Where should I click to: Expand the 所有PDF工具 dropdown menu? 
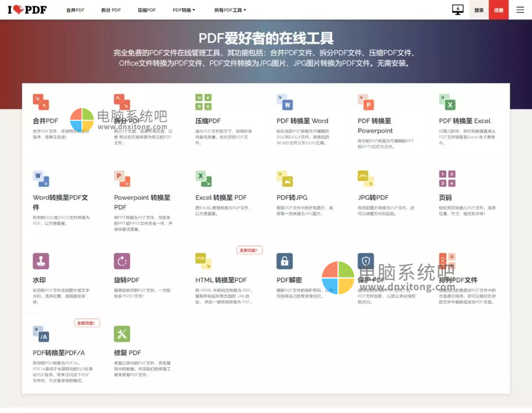tap(230, 10)
